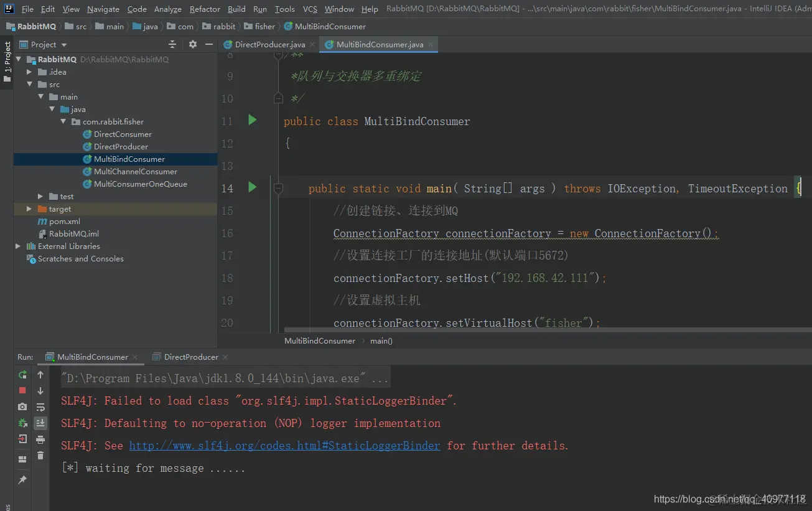This screenshot has width=812, height=511.
Task: Select the MultiBindConsumer run tab
Action: pyautogui.click(x=92, y=357)
